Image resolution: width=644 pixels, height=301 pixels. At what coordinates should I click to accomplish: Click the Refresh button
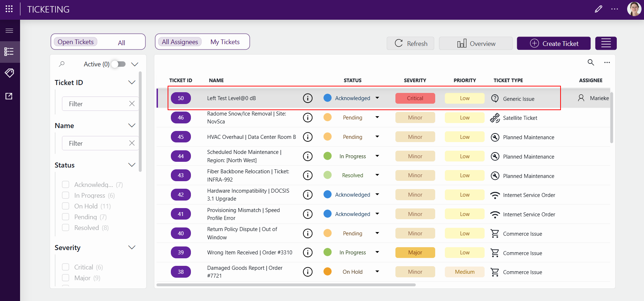[410, 43]
